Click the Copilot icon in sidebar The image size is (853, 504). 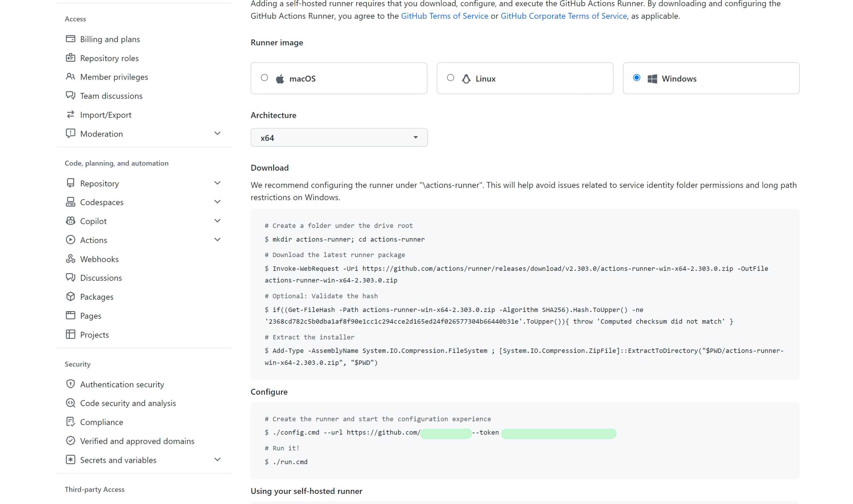[x=70, y=221]
